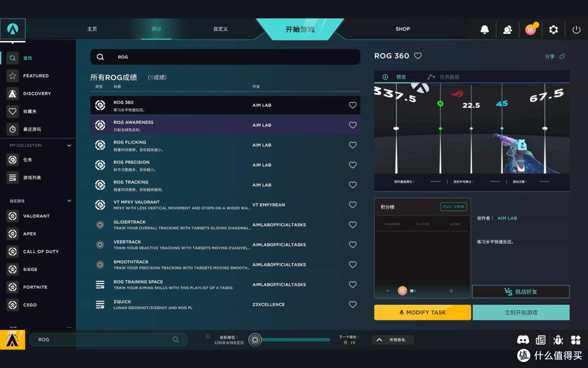Click MODIFY TASK button
The height and width of the screenshot is (368, 588).
tap(422, 312)
